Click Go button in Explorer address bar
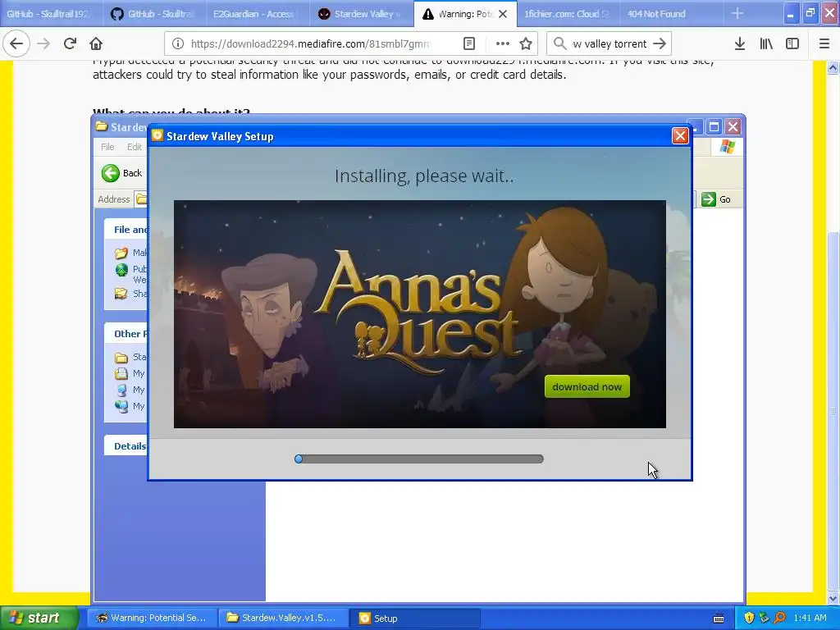The height and width of the screenshot is (630, 840). coord(716,199)
